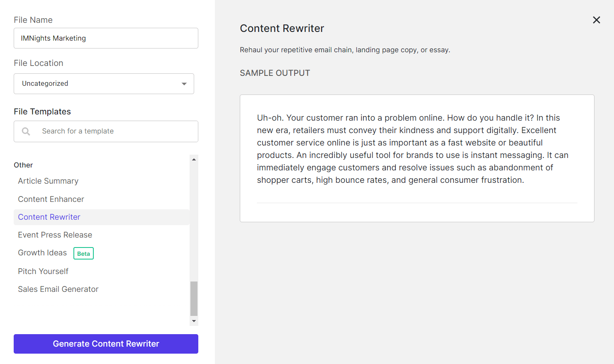Pick the Event Press Release template

coord(55,235)
